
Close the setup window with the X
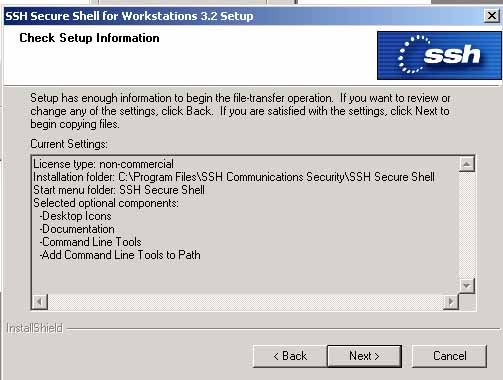492,15
